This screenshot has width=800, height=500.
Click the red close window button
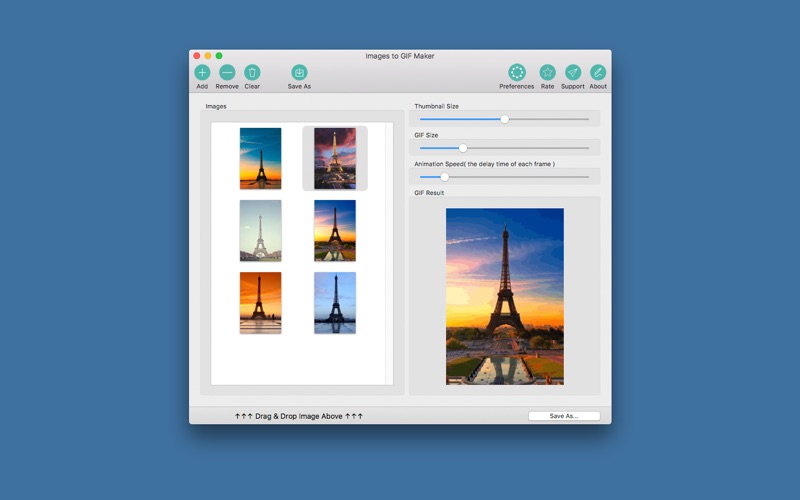click(197, 56)
